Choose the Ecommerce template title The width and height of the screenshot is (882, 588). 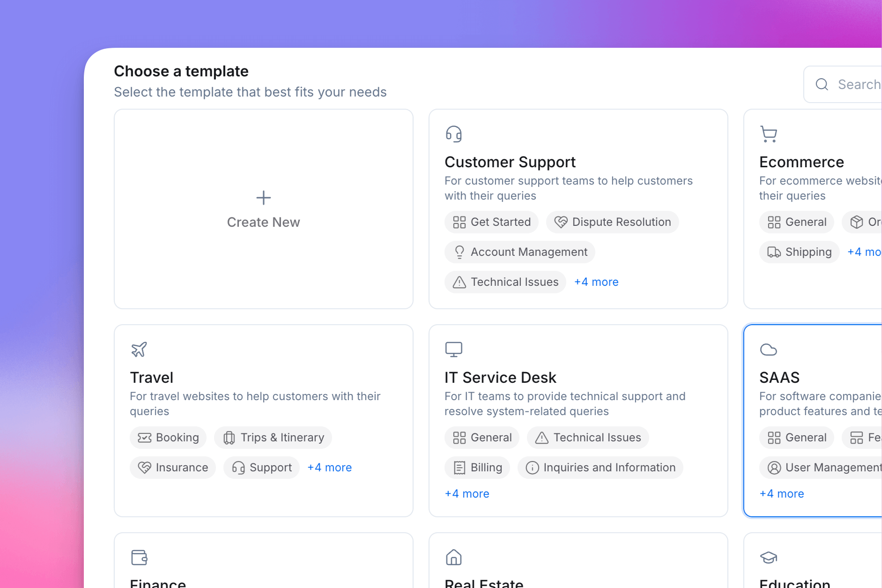tap(801, 162)
